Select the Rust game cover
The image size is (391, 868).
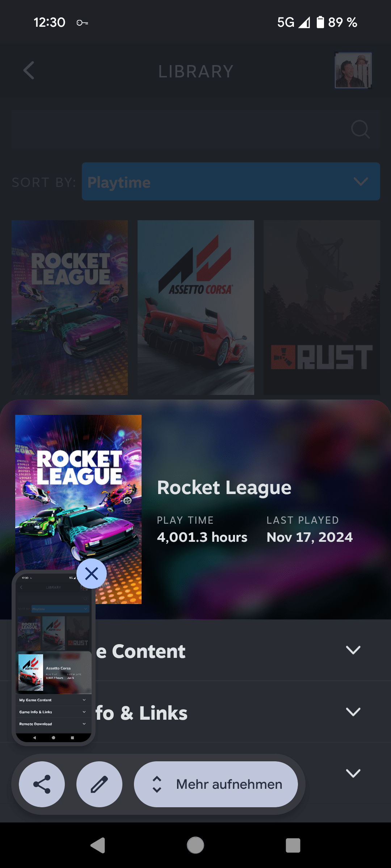pyautogui.click(x=322, y=307)
